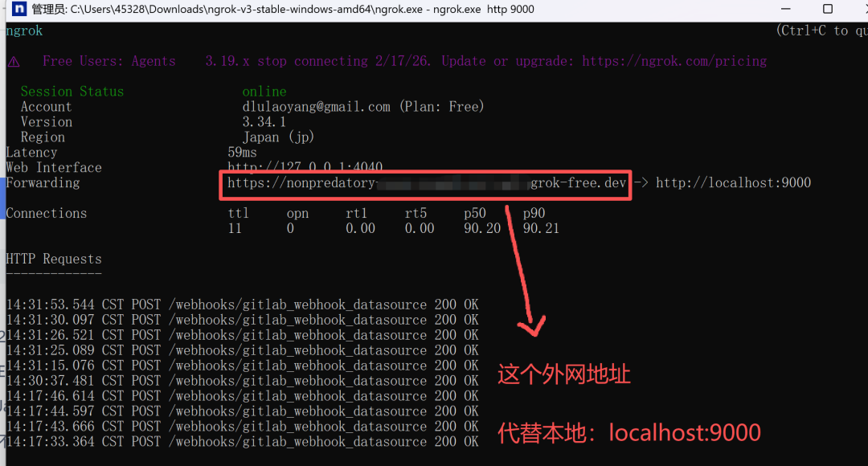Click the purple warning triangle icon
The image size is (868, 466).
click(x=14, y=62)
